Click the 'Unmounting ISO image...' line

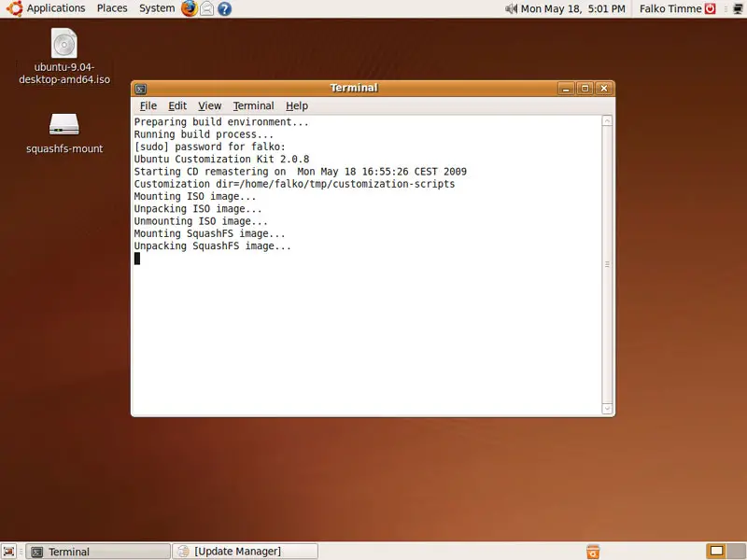pos(201,221)
